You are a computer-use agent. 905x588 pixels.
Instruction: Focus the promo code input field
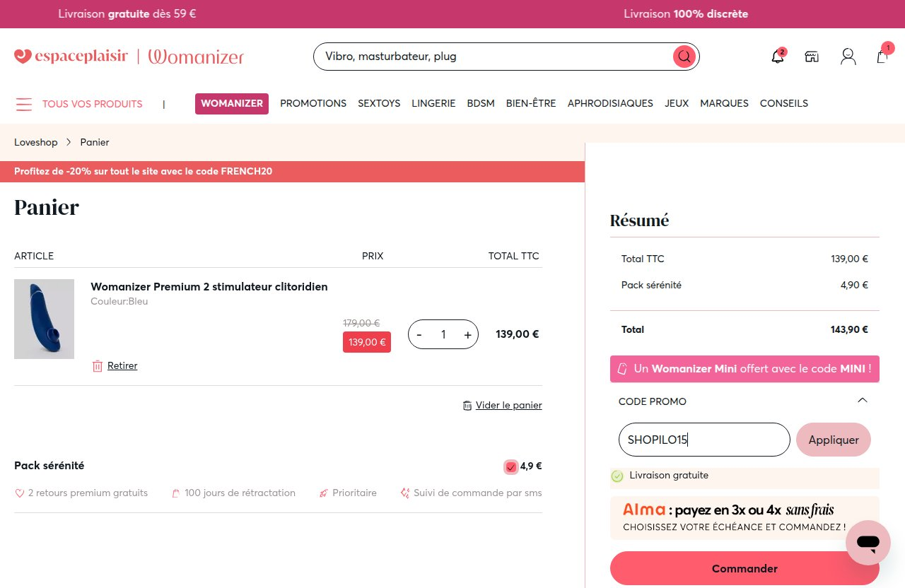(704, 440)
